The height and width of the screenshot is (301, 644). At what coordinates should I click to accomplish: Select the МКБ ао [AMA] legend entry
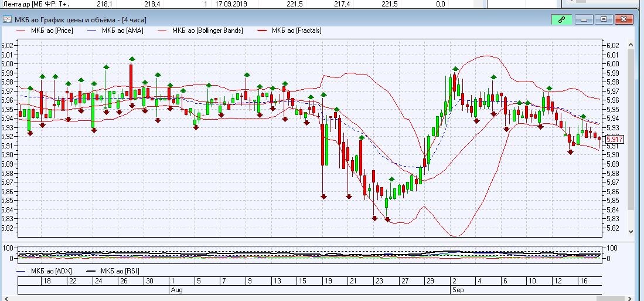click(115, 31)
